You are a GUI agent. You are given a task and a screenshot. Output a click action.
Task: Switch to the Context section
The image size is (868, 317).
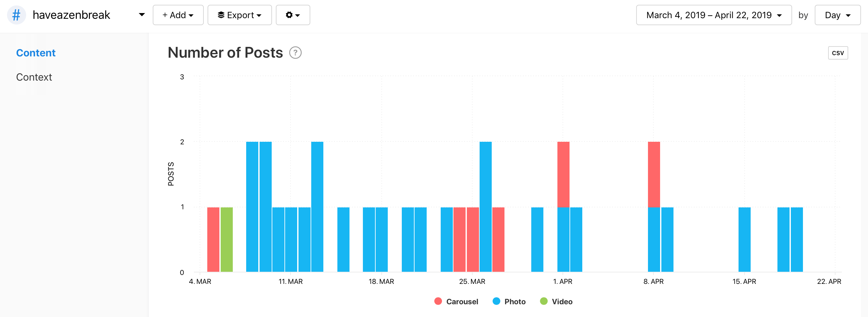(x=34, y=77)
